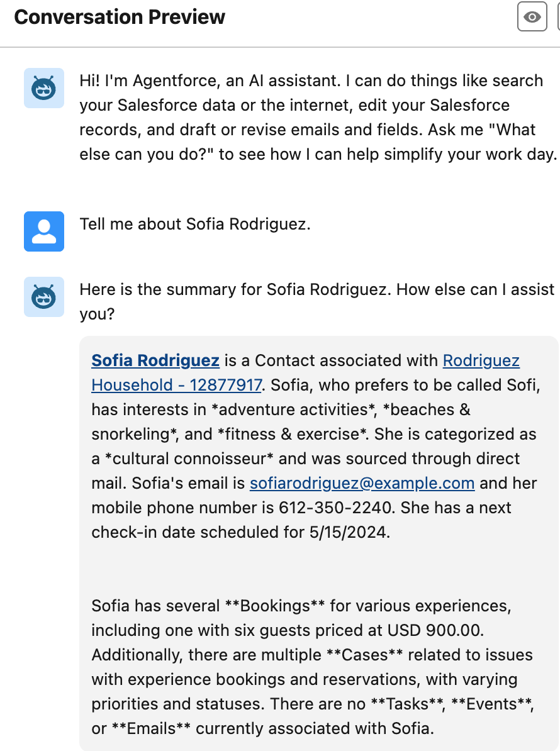Click the **Emails** word in the last sentence

[x=151, y=728]
